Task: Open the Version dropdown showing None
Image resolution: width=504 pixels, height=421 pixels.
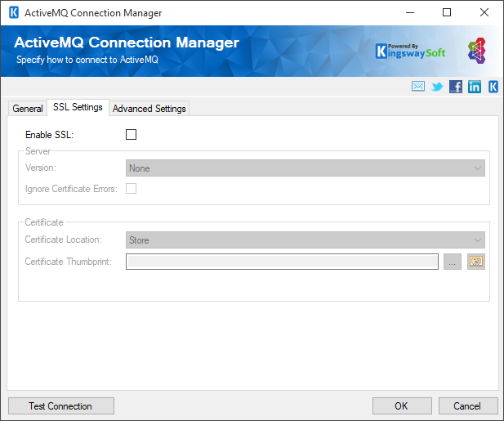Action: tap(306, 168)
